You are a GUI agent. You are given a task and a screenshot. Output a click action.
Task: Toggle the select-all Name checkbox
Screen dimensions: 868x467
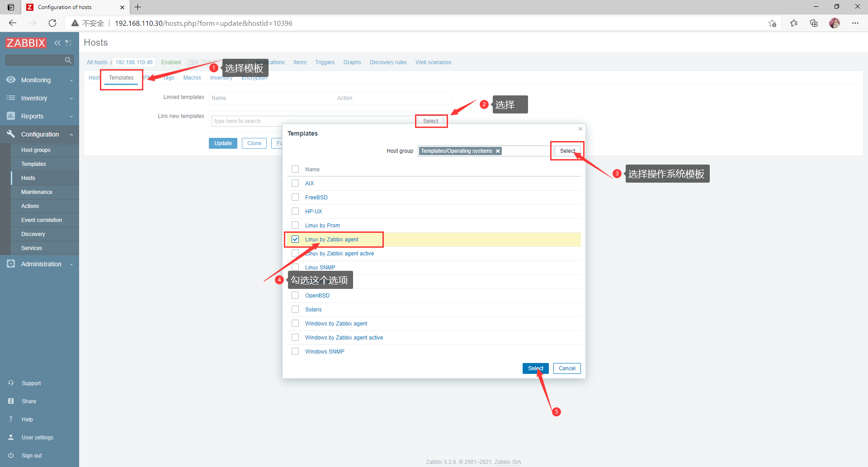tap(295, 169)
